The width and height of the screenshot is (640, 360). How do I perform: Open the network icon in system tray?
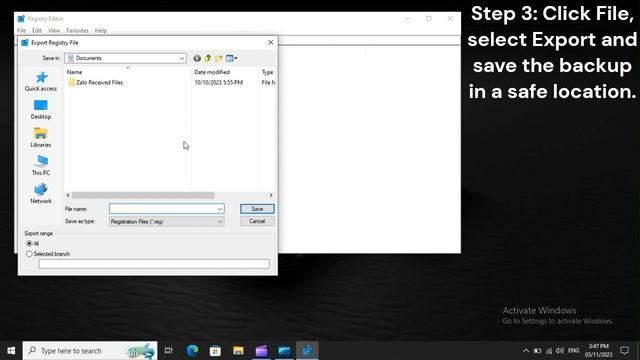[x=549, y=351]
